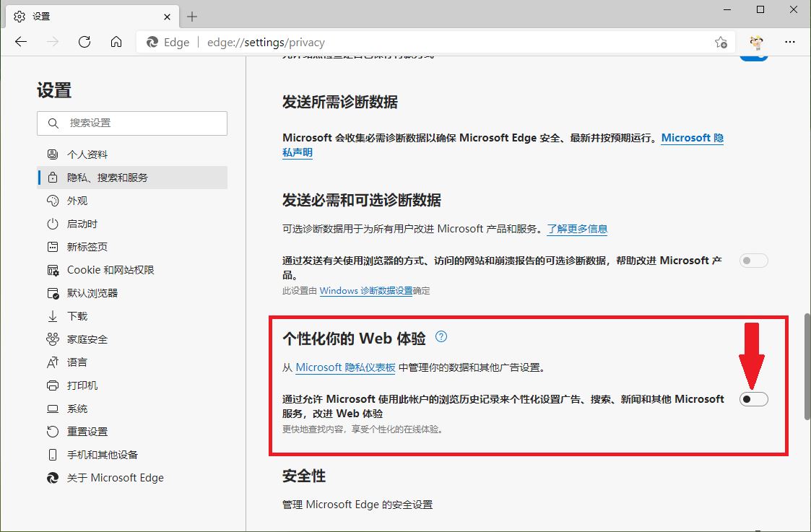Image resolution: width=811 pixels, height=532 pixels.
Task: Click the help icon beside 个性化你的 Web 体验
Action: point(441,336)
